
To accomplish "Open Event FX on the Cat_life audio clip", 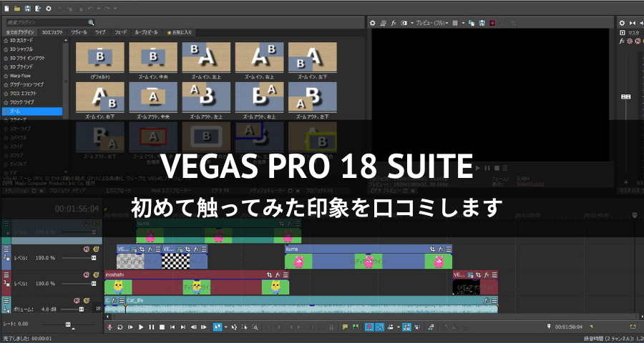I will point(487,300).
